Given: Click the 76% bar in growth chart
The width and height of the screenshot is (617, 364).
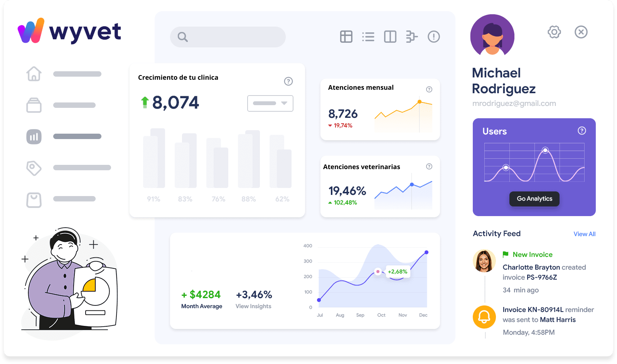Looking at the screenshot, I should pos(217,163).
